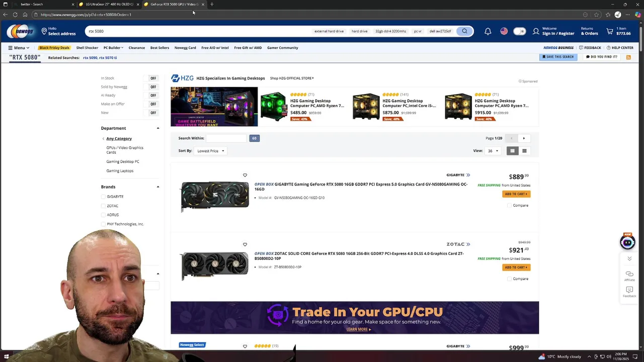Reload the page
Image resolution: width=644 pixels, height=362 pixels.
click(15, 15)
